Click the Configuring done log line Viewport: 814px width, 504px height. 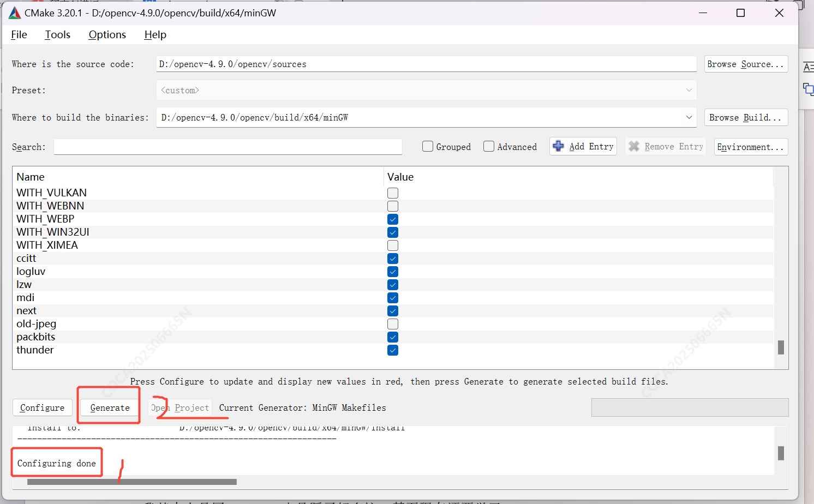click(x=57, y=463)
